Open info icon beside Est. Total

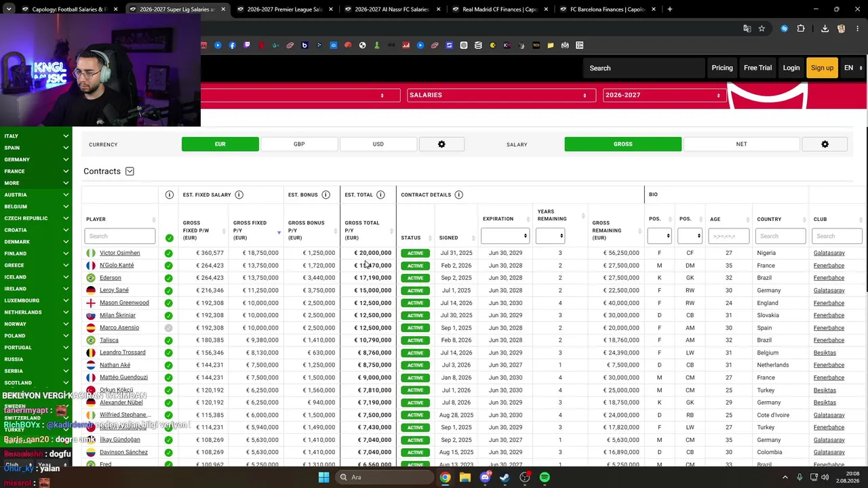[x=380, y=195]
